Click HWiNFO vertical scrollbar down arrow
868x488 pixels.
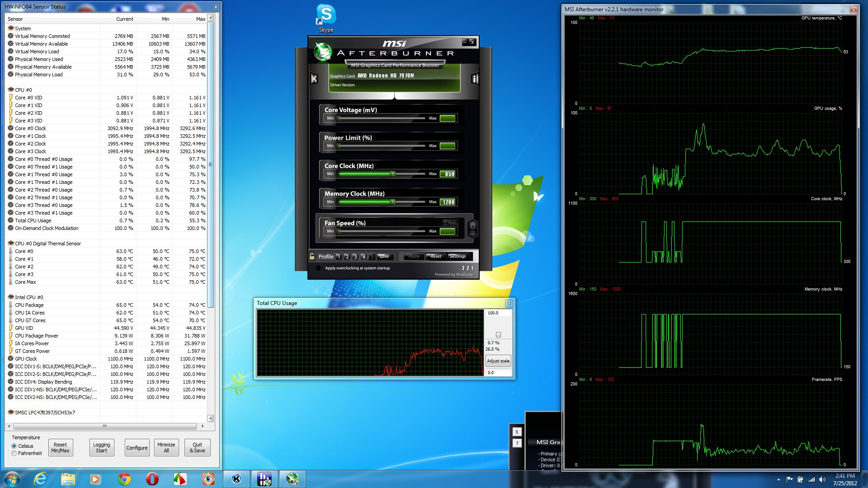coord(210,418)
